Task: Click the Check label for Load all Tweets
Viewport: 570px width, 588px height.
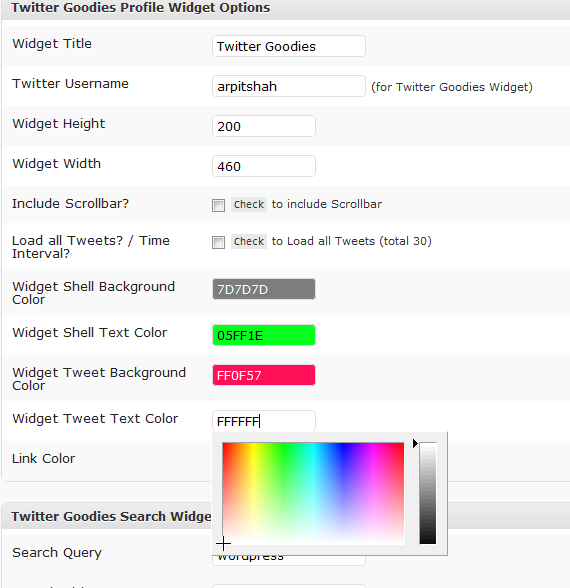Action: 249,242
